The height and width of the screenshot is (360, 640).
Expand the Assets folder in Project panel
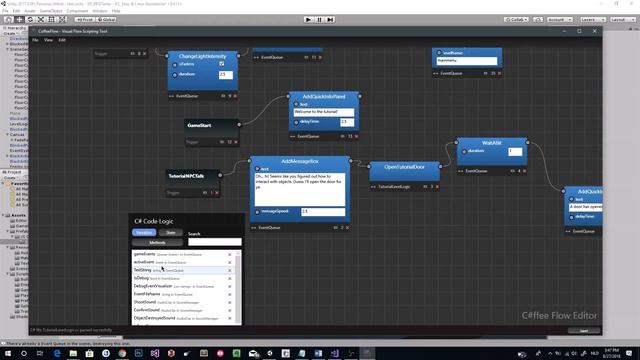(x=4, y=215)
